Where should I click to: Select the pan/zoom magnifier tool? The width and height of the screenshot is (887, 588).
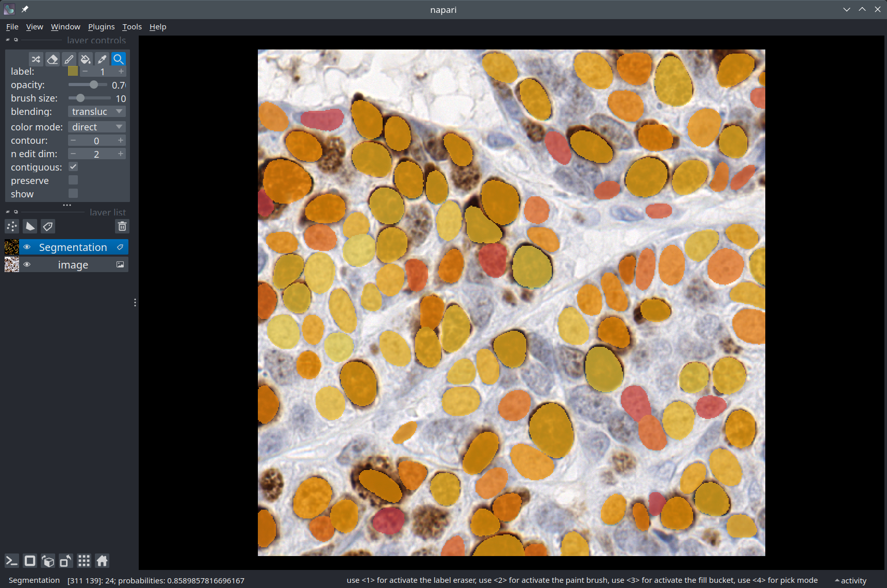(x=118, y=59)
